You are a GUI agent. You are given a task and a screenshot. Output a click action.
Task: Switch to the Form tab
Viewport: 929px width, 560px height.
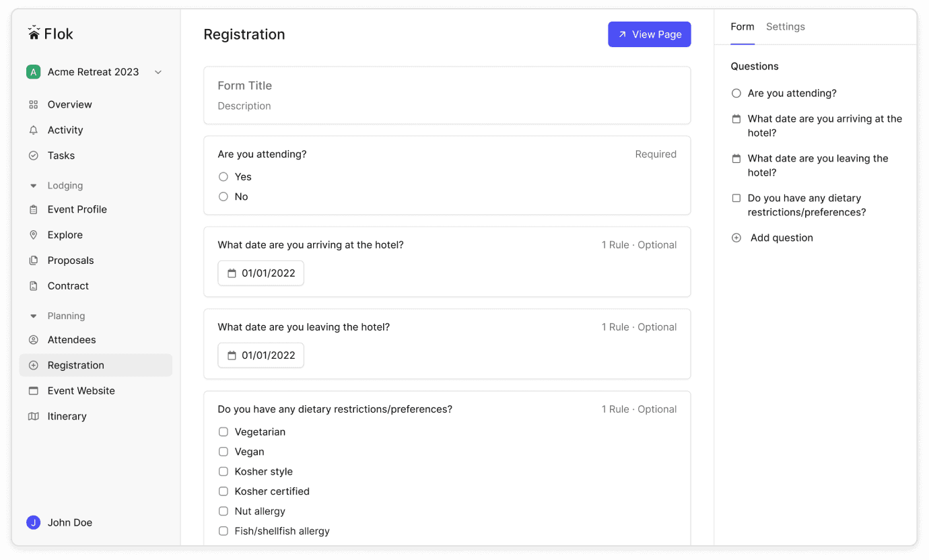(x=742, y=27)
